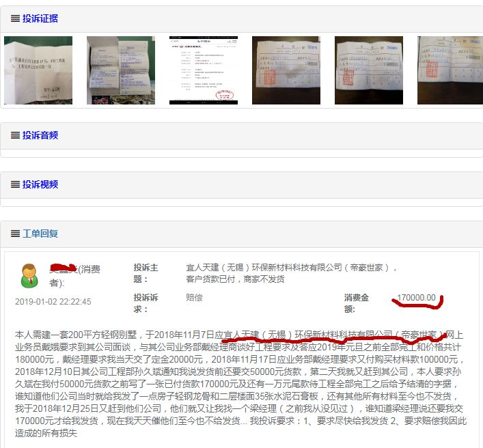The height and width of the screenshot is (448, 483).
Task: Click the list icon beside 投诉视频
Action: (15, 184)
